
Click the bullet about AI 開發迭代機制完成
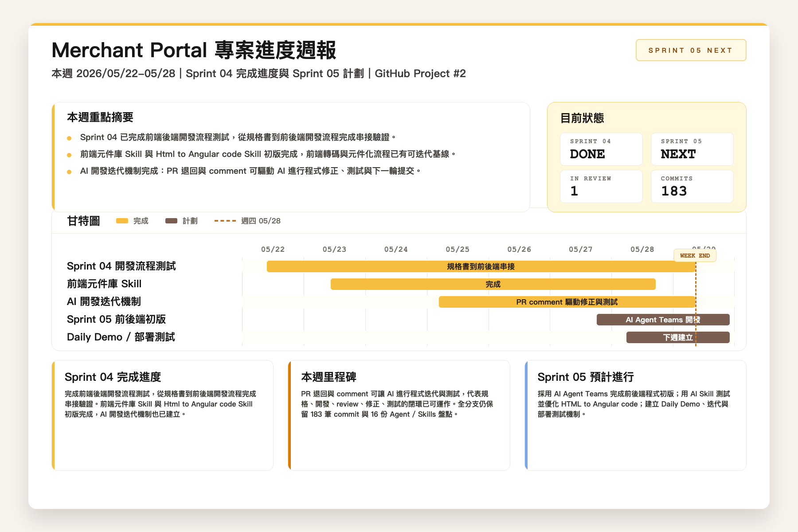250,171
